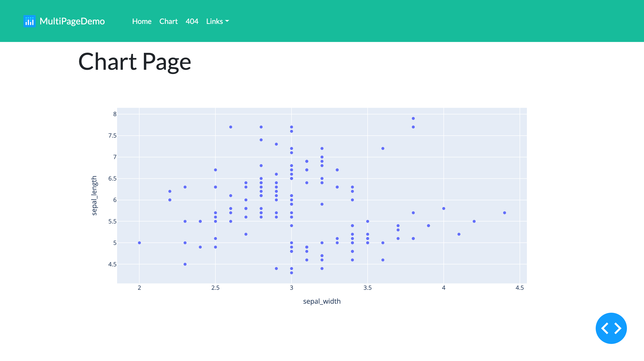644x361 pixels.
Task: Click y-axis tick label 4.5
Action: (112, 264)
